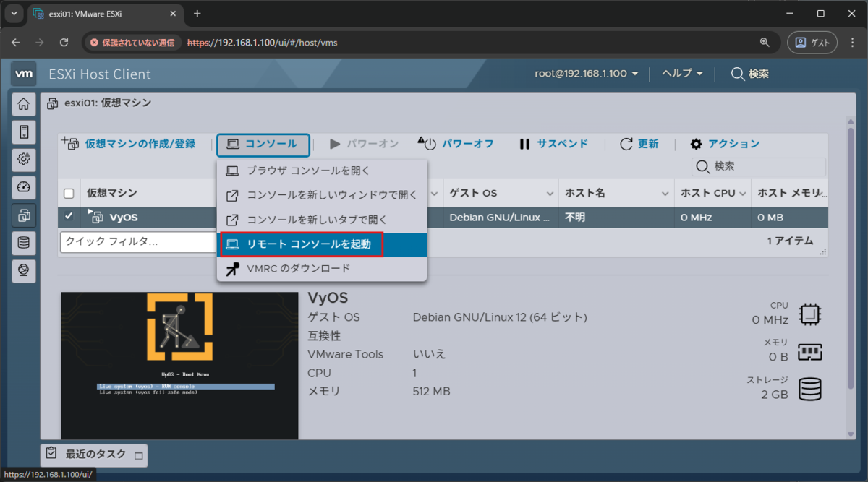Viewport: 868px width, 482px height.
Task: Click the ホスト メモリ column header
Action: point(789,193)
